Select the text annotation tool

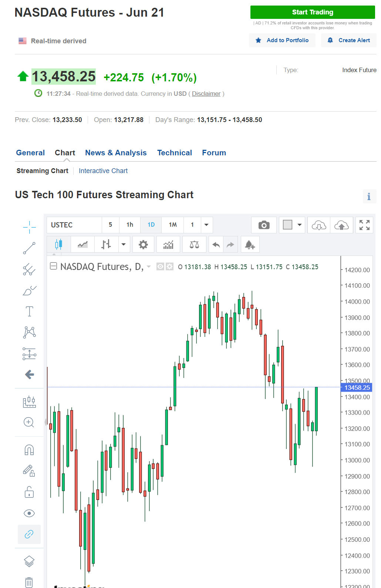pyautogui.click(x=29, y=311)
